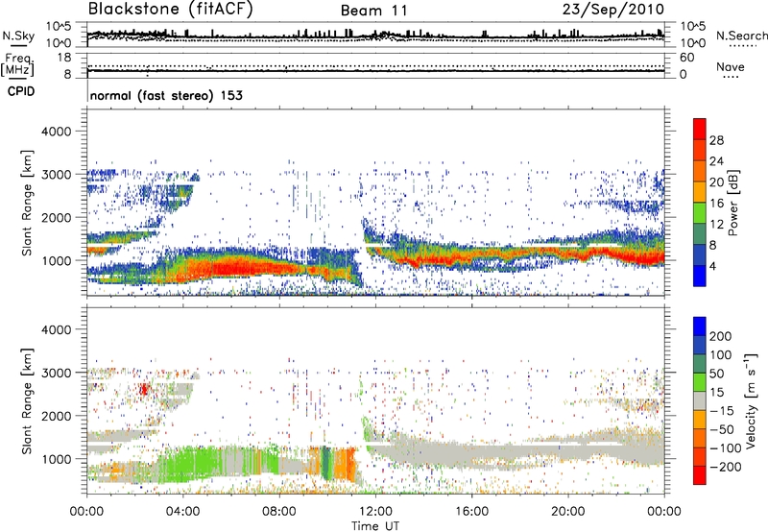
Task: Click the '50' tick on Velocity scale
Action: (x=717, y=374)
